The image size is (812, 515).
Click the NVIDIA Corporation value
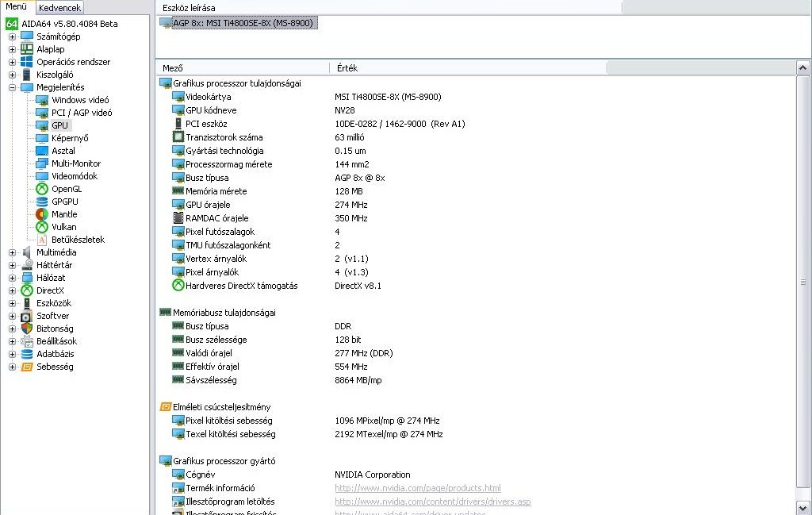373,475
